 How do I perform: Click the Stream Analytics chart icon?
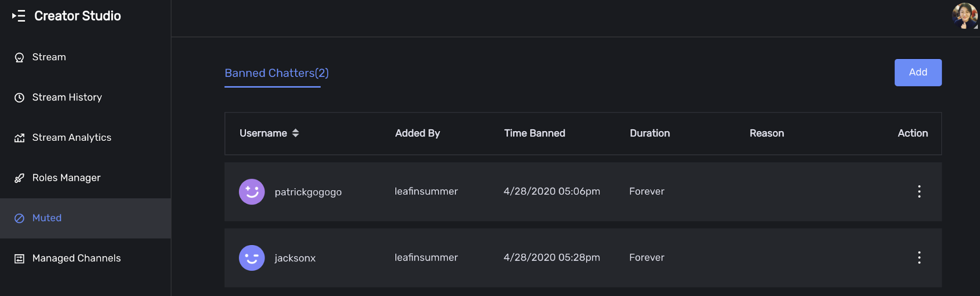(19, 138)
